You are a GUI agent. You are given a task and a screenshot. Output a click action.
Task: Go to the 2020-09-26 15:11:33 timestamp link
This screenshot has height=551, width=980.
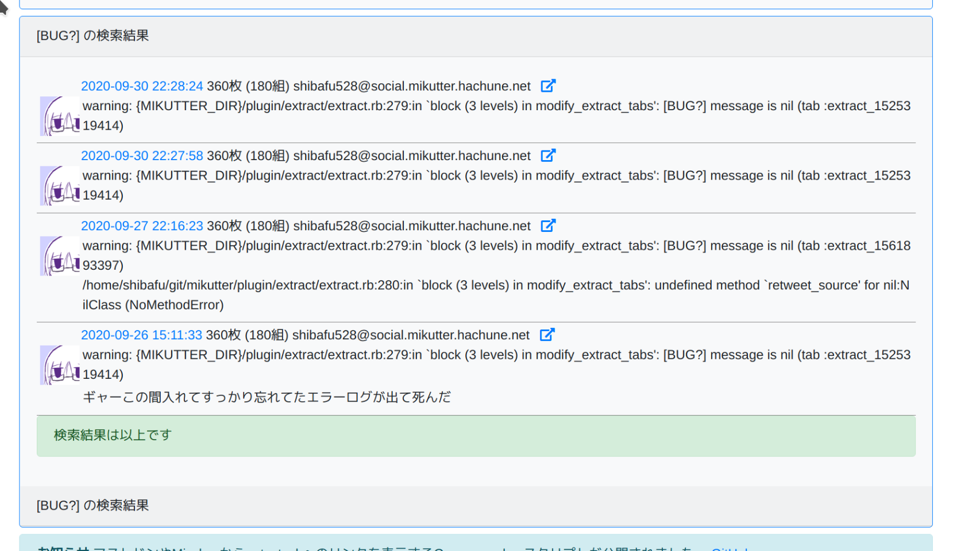(141, 335)
